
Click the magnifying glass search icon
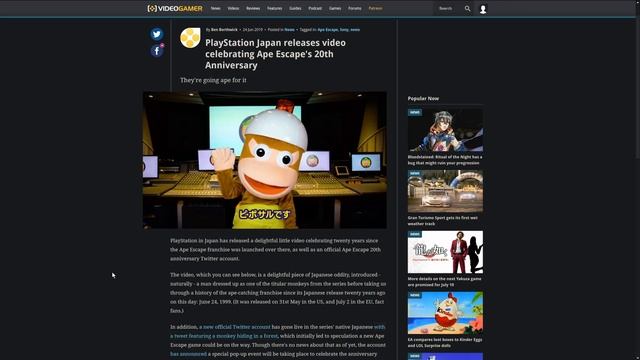467,8
